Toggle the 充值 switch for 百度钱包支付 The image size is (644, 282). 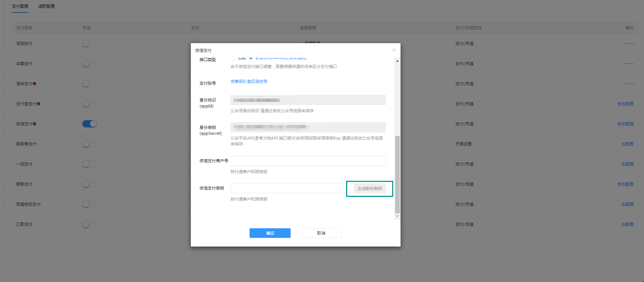pyautogui.click(x=89, y=204)
